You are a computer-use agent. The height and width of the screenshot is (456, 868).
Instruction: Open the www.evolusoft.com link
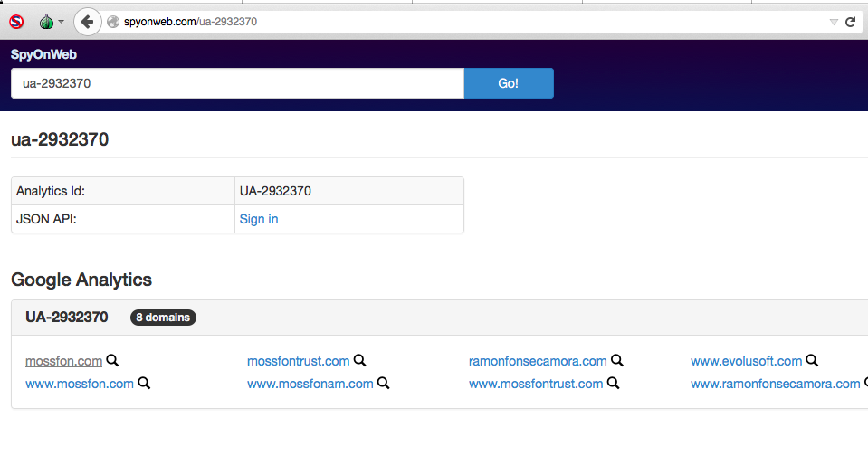(746, 361)
